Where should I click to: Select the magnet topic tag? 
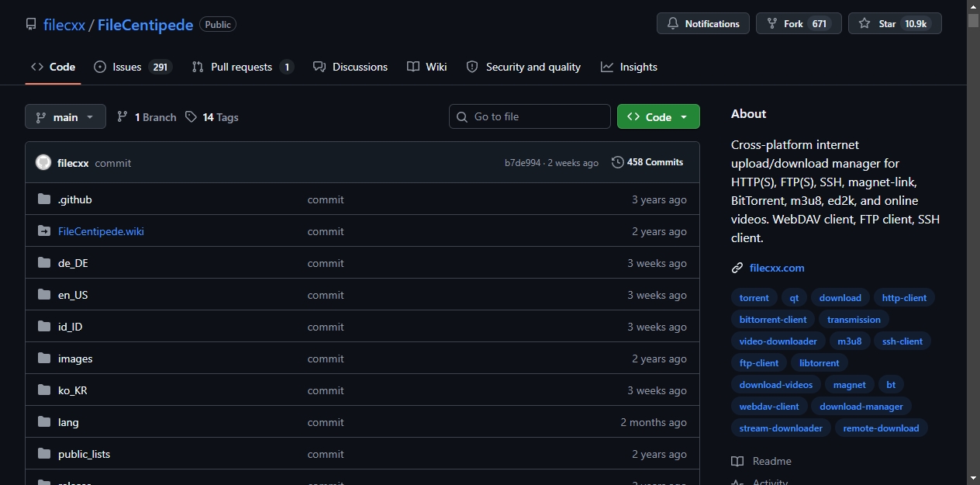[x=849, y=385]
